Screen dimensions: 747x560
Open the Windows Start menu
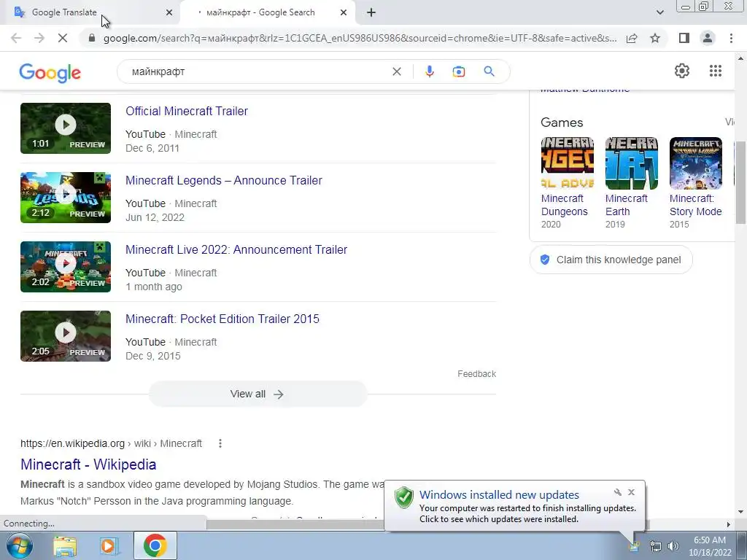[x=19, y=545]
